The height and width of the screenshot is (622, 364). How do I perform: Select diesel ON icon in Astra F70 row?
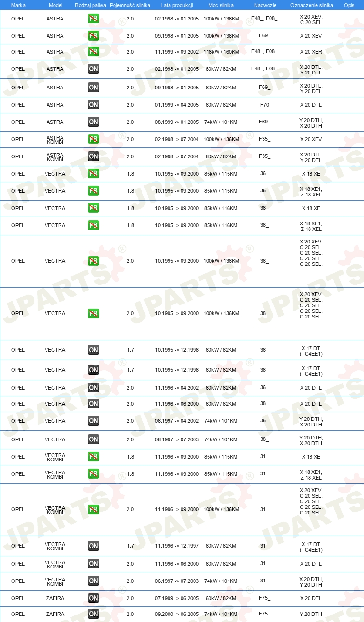94,105
